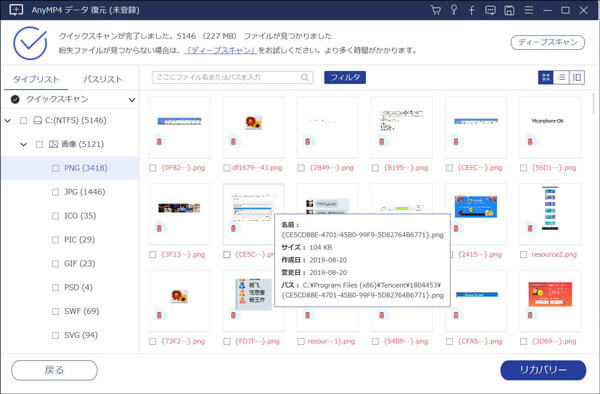Expand the クイックスキャン dropdown arrow
The height and width of the screenshot is (394, 600).
click(132, 100)
